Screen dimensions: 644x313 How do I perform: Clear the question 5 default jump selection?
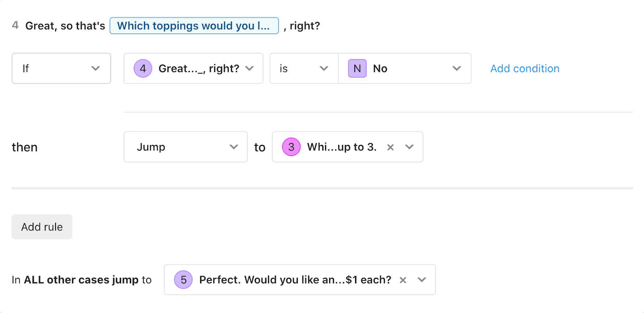pos(402,280)
